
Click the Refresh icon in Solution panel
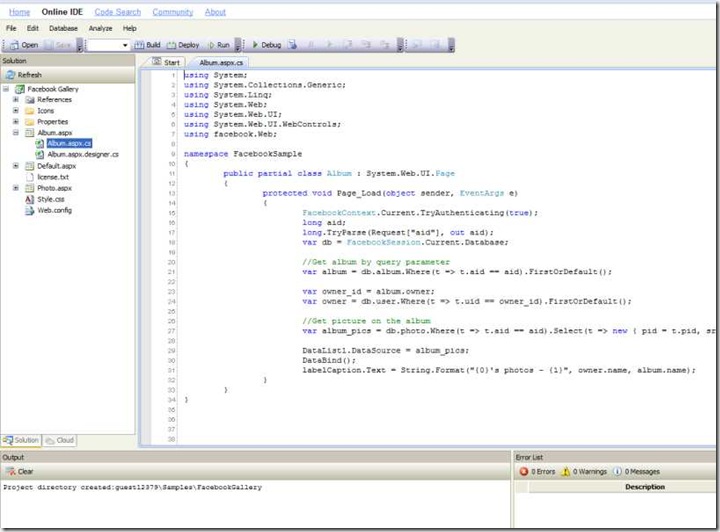point(10,75)
